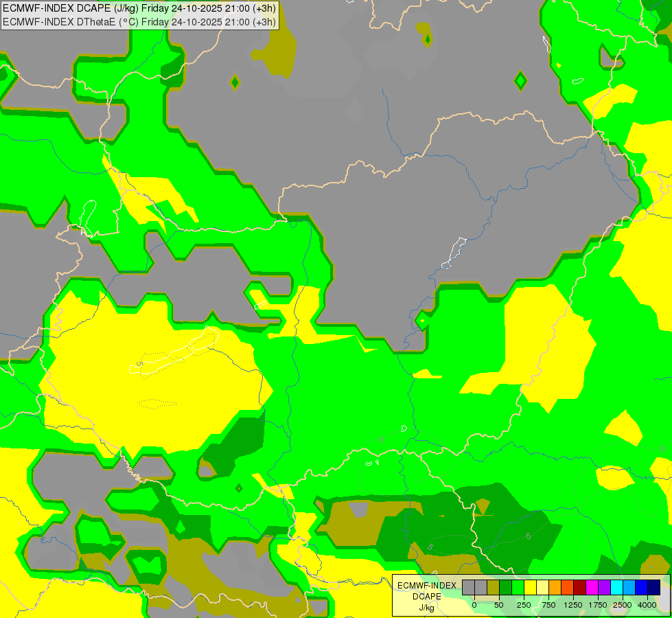Select the orange legend swatch

point(555,588)
